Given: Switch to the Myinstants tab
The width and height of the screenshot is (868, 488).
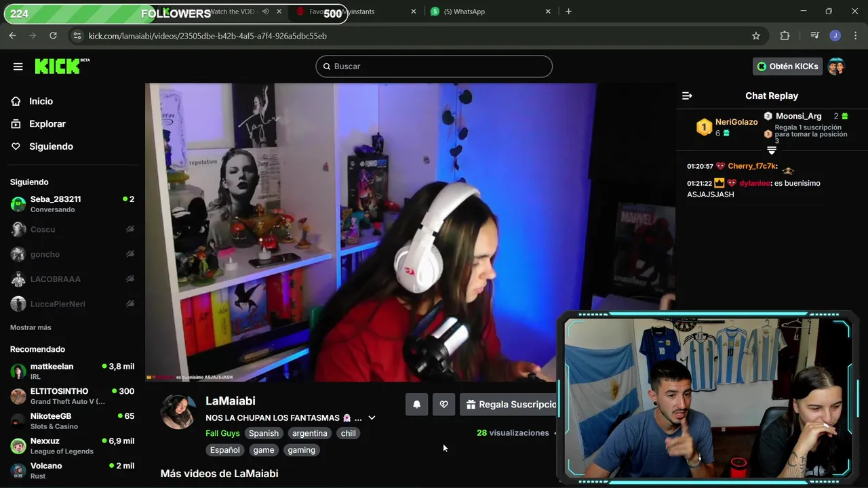Looking at the screenshot, I should [357, 12].
